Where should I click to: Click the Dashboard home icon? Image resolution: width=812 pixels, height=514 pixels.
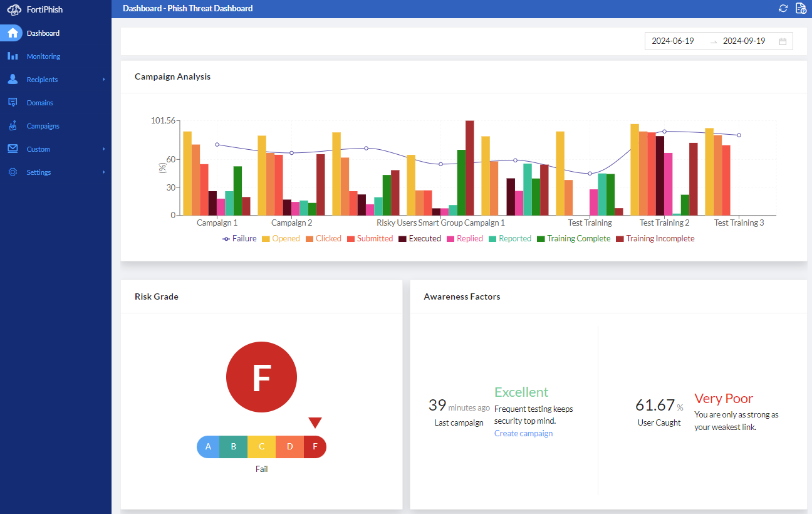coord(13,33)
